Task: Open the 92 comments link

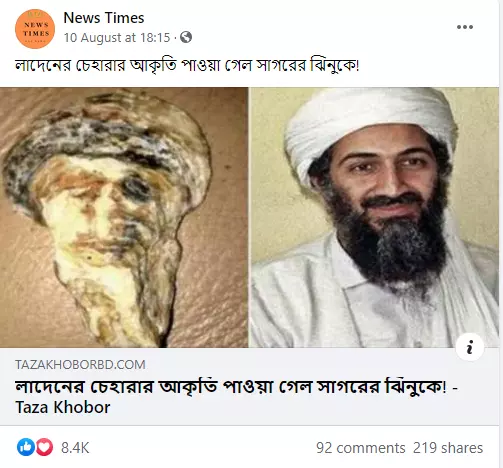Action: coord(361,448)
